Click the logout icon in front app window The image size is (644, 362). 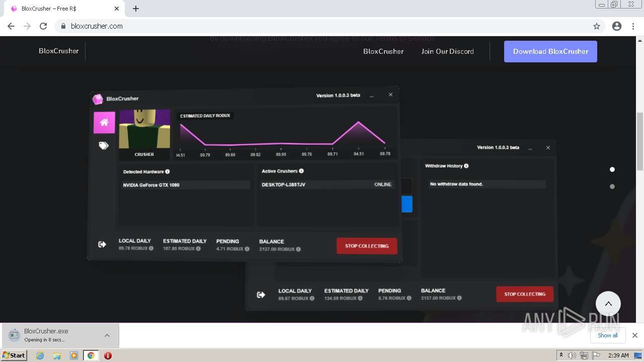coord(102,244)
